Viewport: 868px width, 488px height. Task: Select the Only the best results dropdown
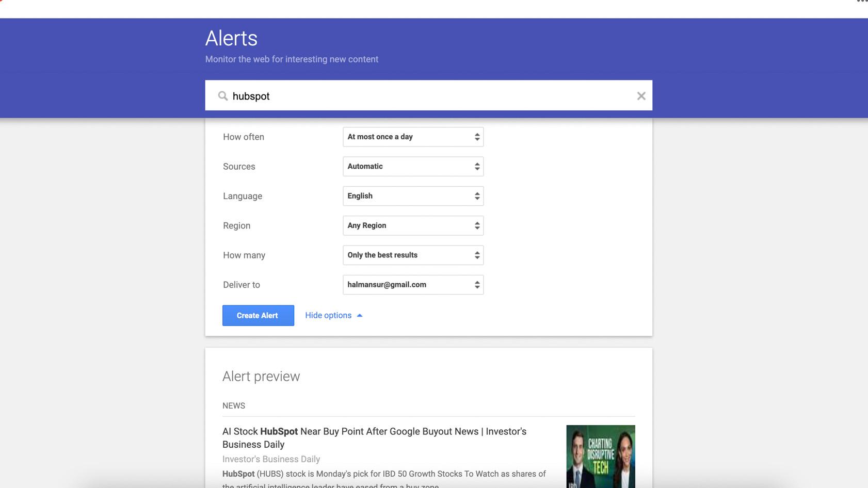point(413,255)
